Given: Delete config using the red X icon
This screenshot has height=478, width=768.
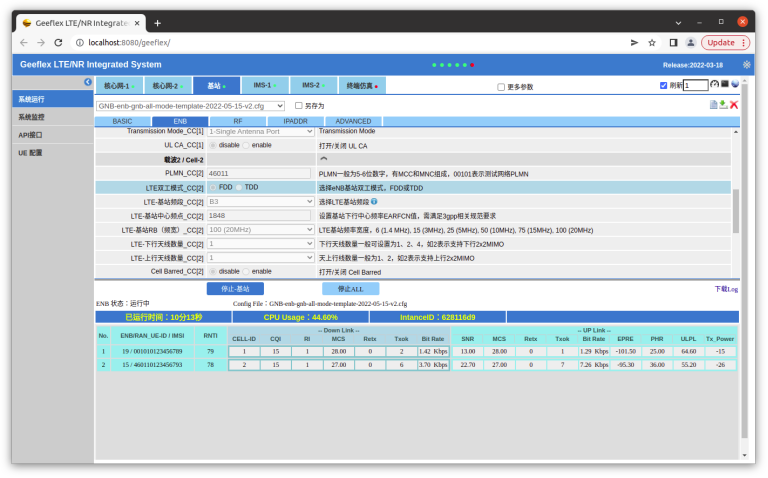Looking at the screenshot, I should pyautogui.click(x=734, y=104).
